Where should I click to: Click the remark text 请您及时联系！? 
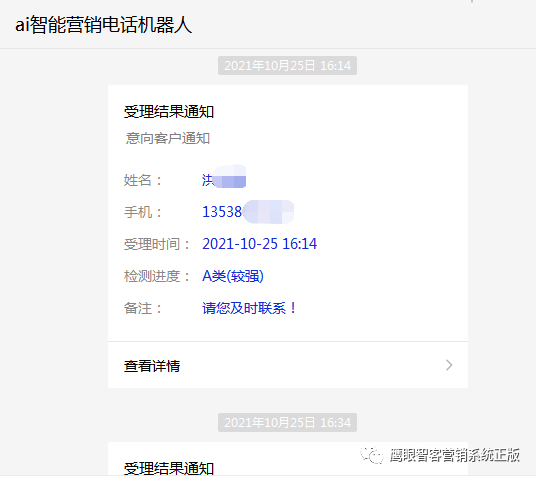pyautogui.click(x=249, y=308)
